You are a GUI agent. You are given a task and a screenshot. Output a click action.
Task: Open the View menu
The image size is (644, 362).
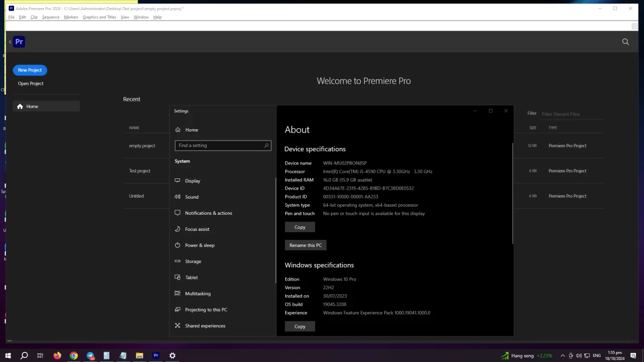[125, 17]
